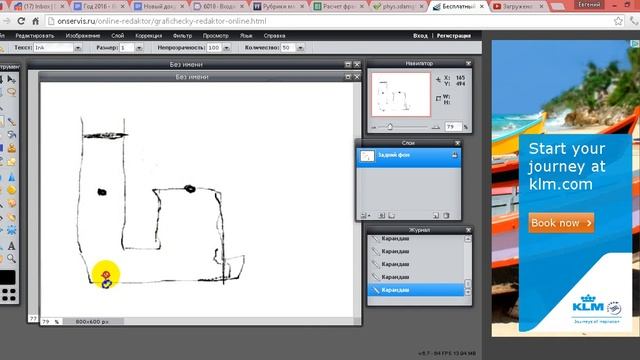640x360 pixels.
Task: Select the blue Pinch tool
Action: [x=12, y=231]
